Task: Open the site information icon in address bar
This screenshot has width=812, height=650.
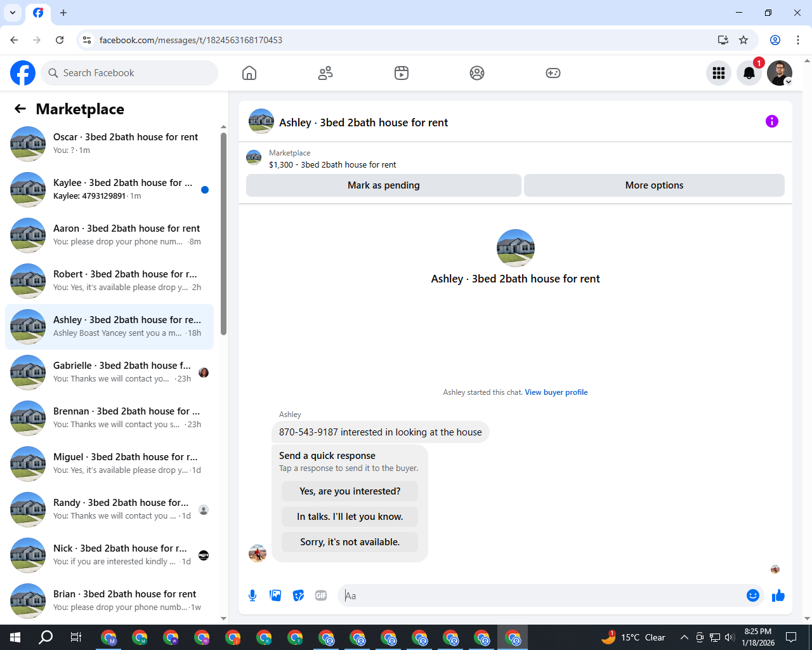Action: point(87,40)
